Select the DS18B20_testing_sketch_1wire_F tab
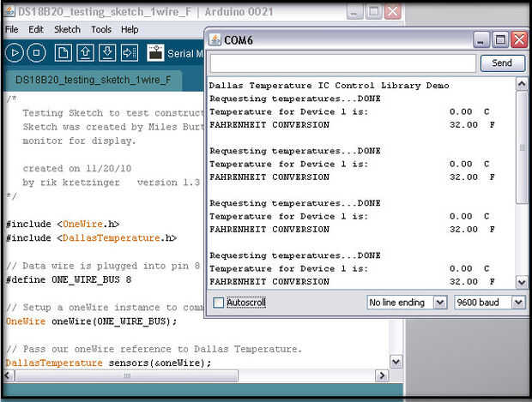Viewport: 532px width, 402px height. pyautogui.click(x=94, y=80)
